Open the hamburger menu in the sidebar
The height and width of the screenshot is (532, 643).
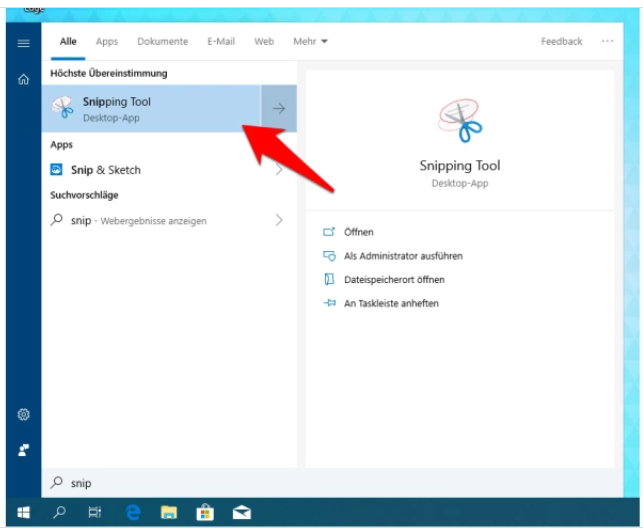(23, 43)
